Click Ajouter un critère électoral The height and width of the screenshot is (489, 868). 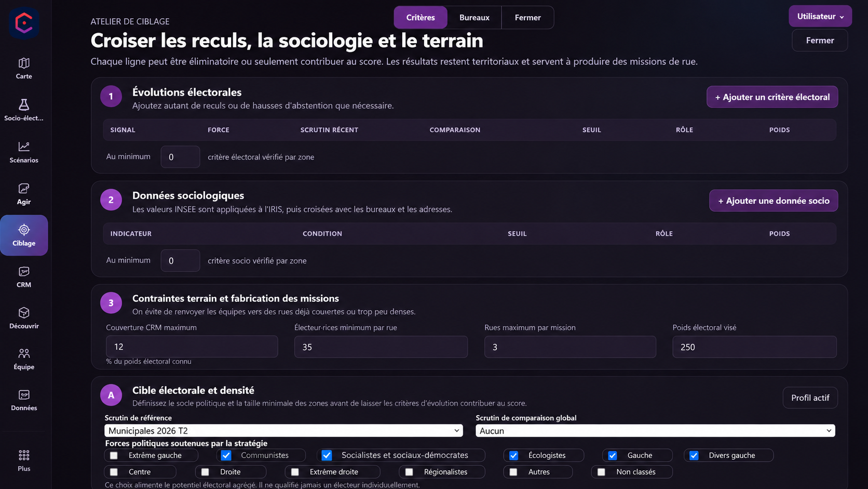[x=772, y=97]
